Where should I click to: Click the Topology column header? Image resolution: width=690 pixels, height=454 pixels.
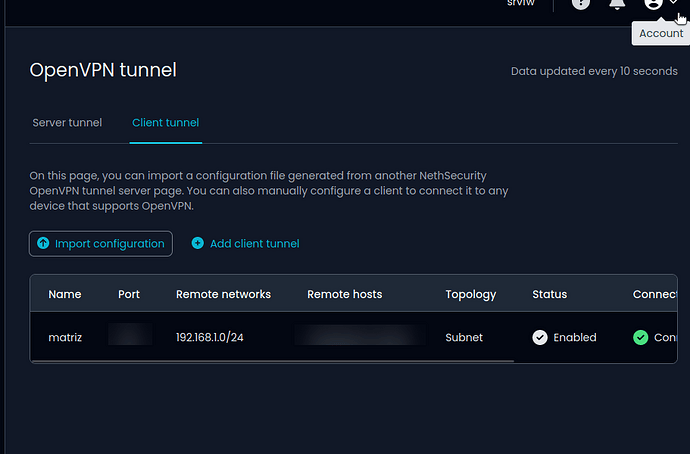pyautogui.click(x=470, y=295)
